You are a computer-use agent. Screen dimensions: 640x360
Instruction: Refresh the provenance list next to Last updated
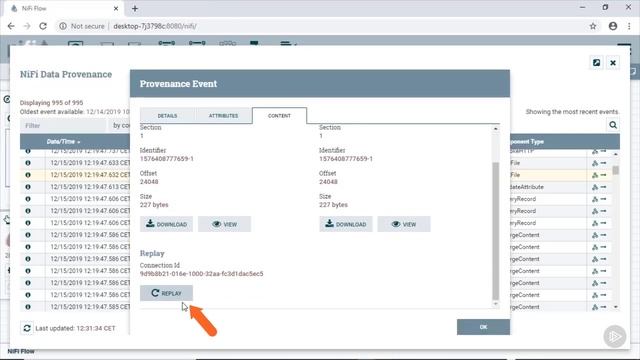point(27,328)
